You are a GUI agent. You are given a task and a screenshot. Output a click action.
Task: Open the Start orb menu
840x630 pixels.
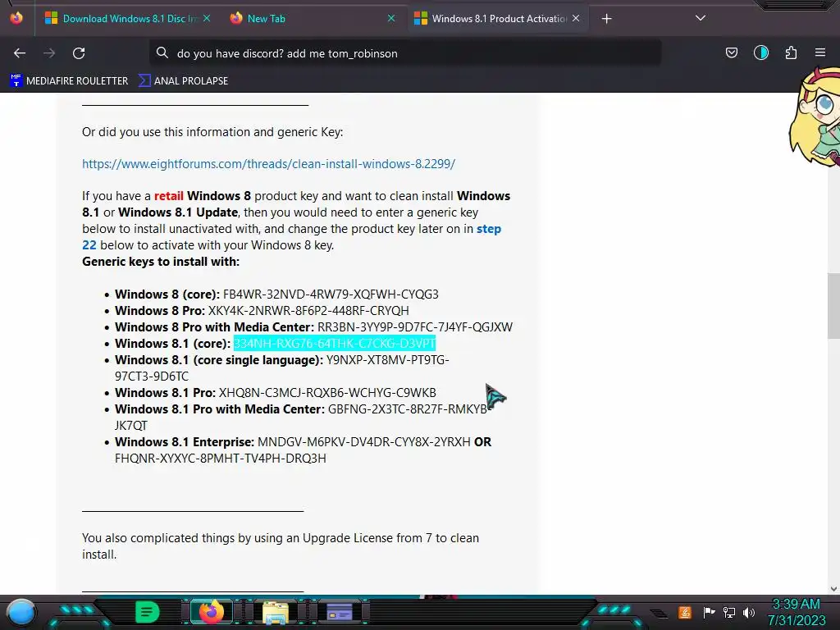click(21, 612)
